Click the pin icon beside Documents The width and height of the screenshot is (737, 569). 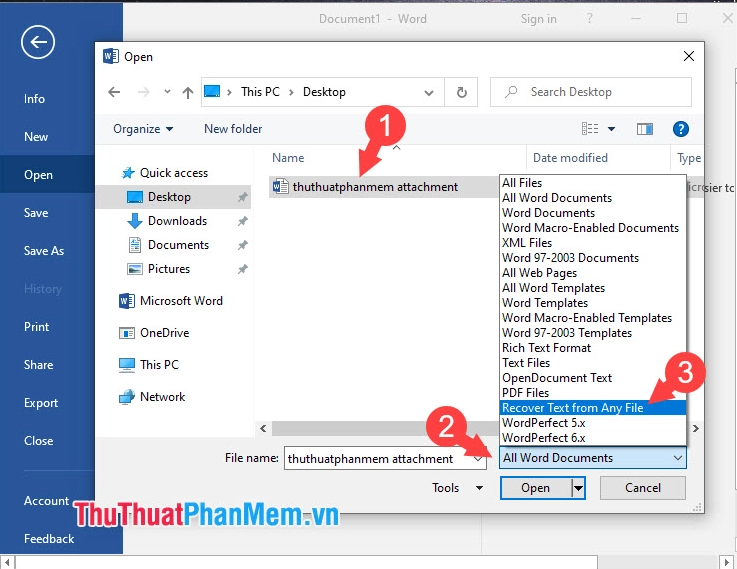[243, 245]
